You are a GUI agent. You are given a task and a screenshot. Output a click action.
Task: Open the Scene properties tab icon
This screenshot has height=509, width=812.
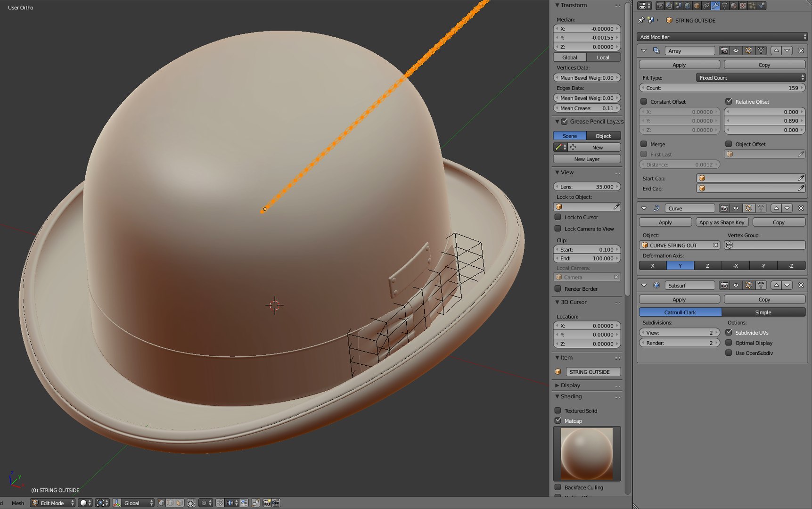click(678, 6)
